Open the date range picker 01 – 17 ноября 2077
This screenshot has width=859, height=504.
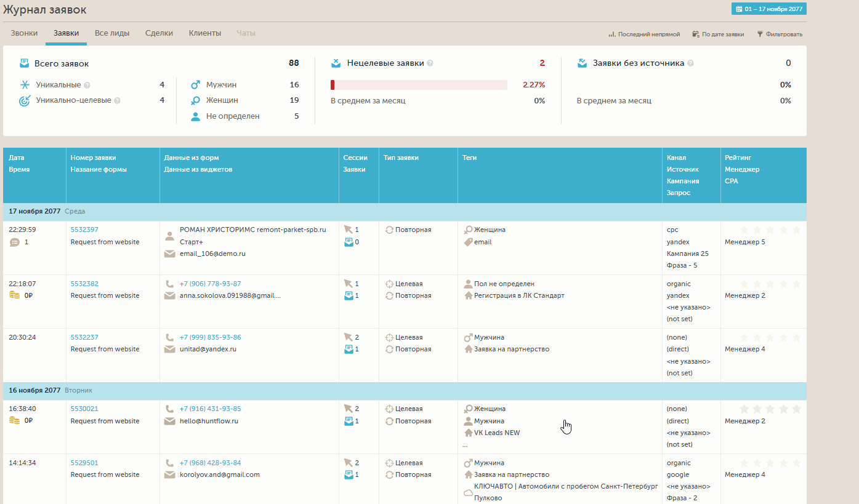pyautogui.click(x=768, y=9)
